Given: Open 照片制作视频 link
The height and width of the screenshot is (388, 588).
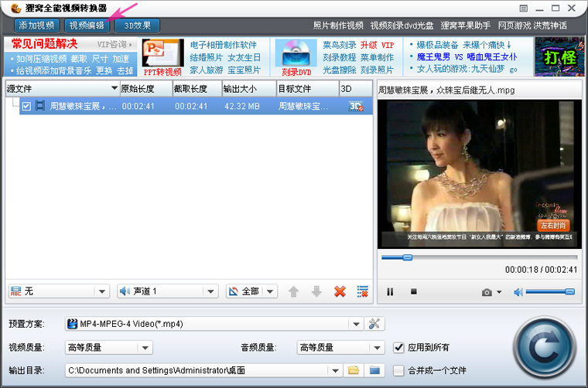Looking at the screenshot, I should [338, 26].
